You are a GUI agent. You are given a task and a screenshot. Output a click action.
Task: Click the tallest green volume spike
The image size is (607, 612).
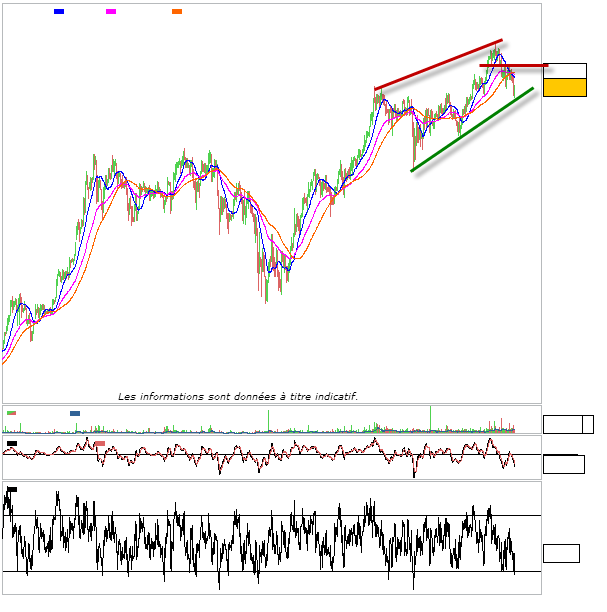(430, 418)
